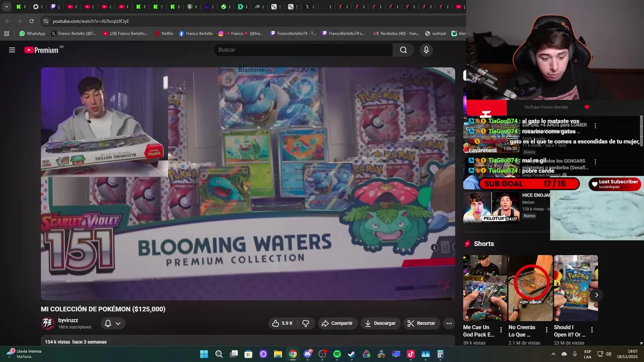Screen dimensions: 644x362
Task: Open Discord from the taskbar
Action: (x=307, y=354)
